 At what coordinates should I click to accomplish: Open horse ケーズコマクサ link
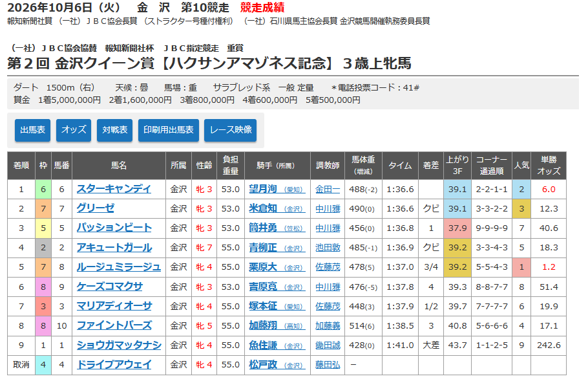click(x=109, y=287)
